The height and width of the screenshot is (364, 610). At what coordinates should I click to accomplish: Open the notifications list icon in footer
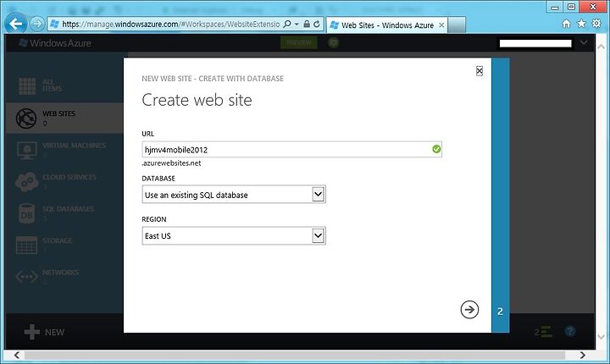click(543, 332)
